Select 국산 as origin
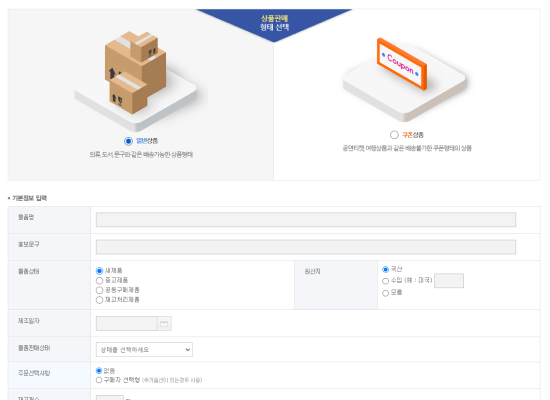 point(385,269)
